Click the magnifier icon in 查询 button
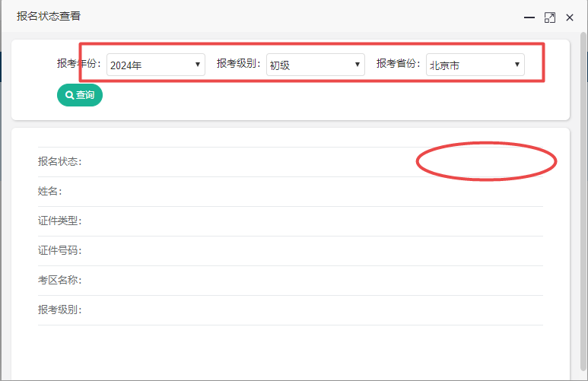The image size is (588, 381). pyautogui.click(x=69, y=96)
